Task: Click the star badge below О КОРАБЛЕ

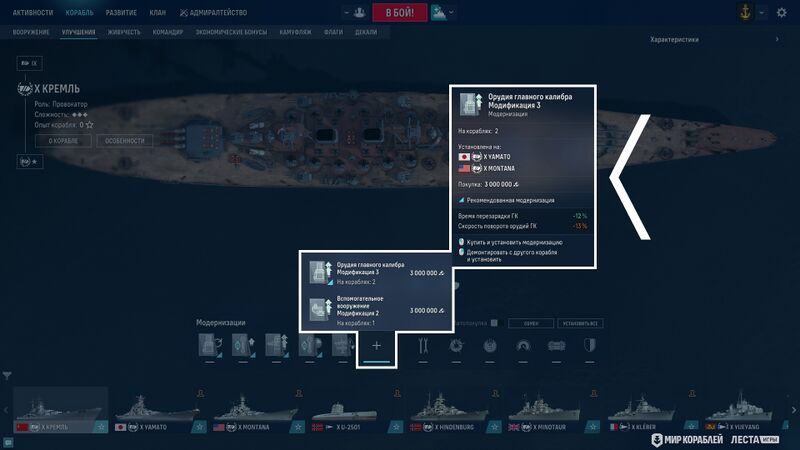Action: 30,162
